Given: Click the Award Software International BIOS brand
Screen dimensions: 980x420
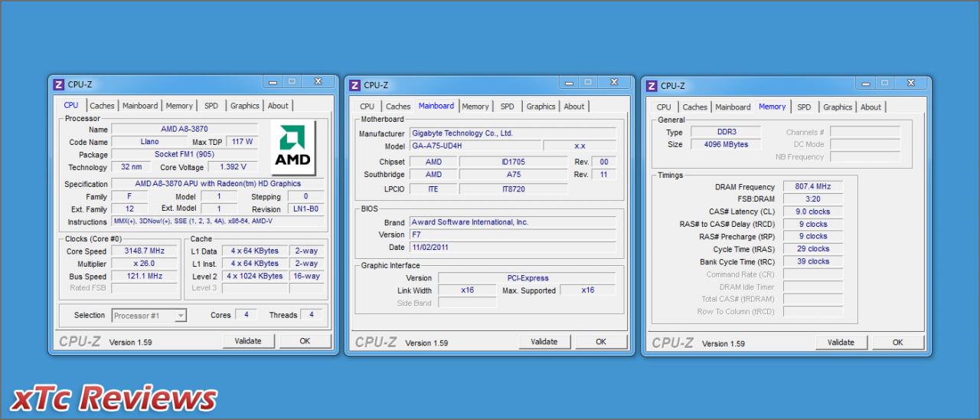Looking at the screenshot, I should click(x=512, y=222).
